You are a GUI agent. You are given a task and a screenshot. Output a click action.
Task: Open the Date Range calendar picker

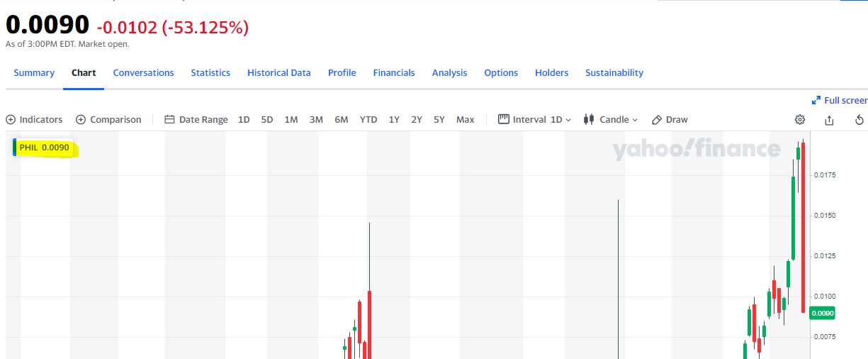(196, 120)
